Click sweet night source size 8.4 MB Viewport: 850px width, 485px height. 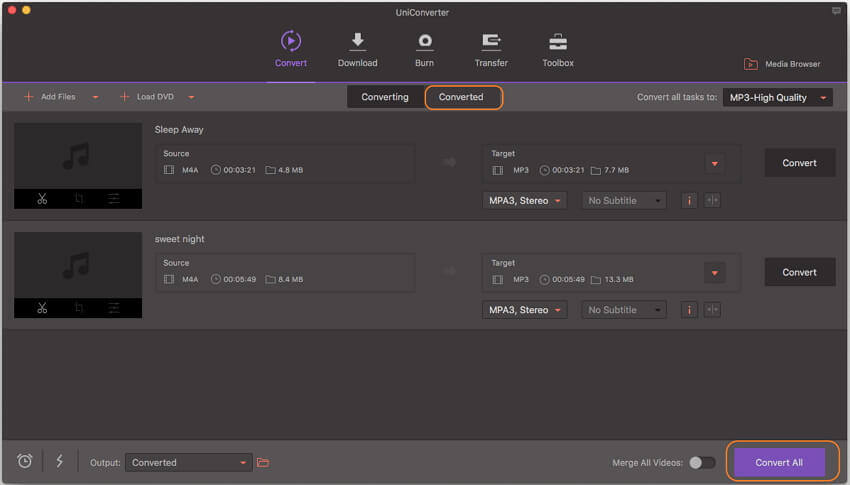[291, 280]
